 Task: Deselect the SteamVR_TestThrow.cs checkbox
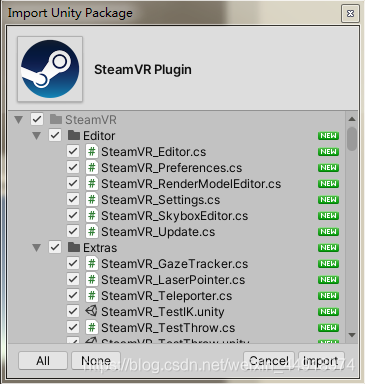tap(73, 327)
